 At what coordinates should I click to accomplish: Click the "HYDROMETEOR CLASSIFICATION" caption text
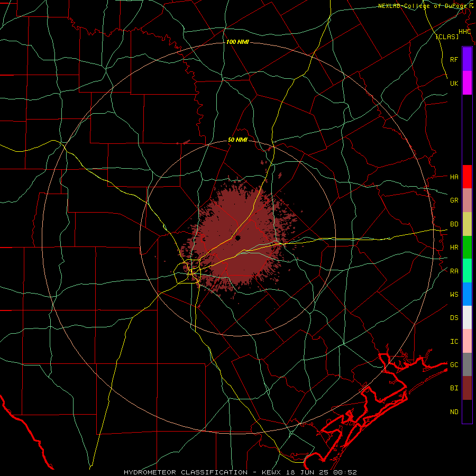[186, 472]
